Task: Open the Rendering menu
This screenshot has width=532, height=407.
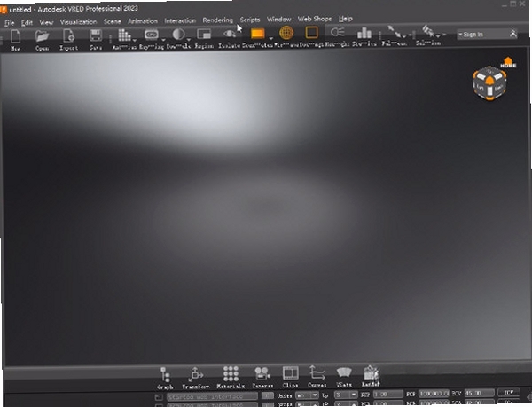Action: pos(218,20)
